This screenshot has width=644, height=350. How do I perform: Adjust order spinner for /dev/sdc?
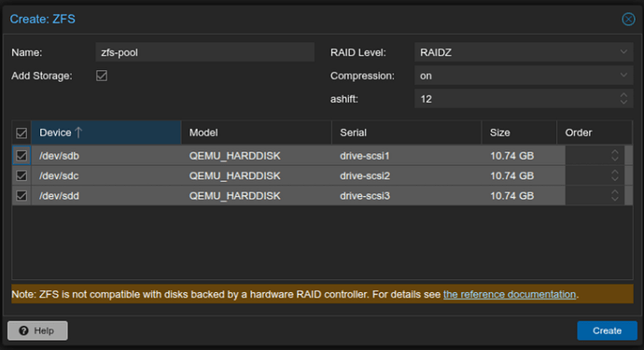click(614, 175)
